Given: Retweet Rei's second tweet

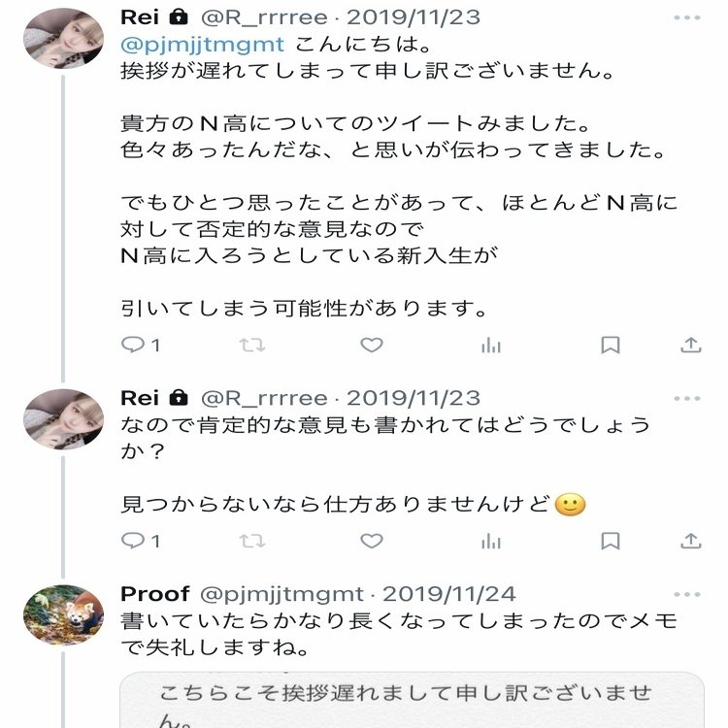Looking at the screenshot, I should tap(251, 540).
